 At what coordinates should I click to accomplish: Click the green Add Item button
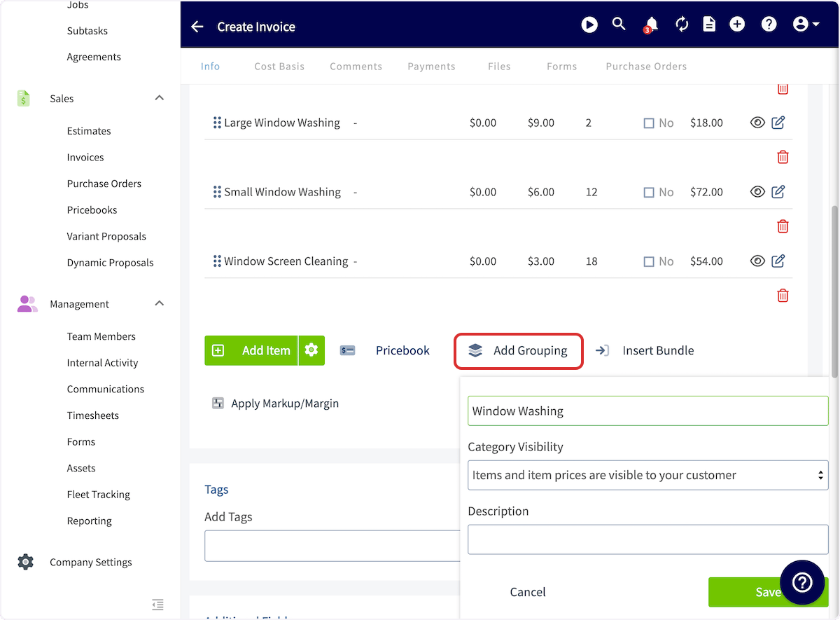(x=251, y=350)
